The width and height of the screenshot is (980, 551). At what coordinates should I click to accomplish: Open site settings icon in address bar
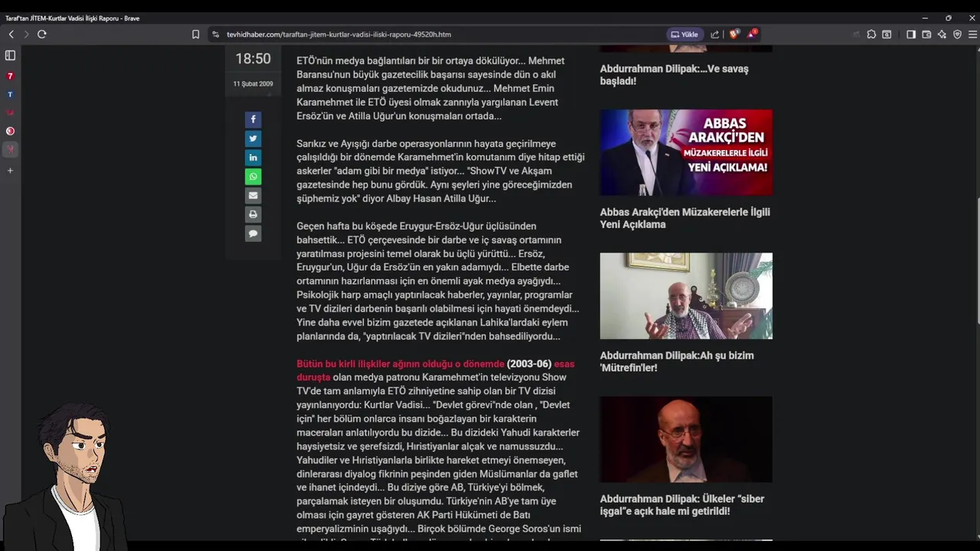coord(216,34)
